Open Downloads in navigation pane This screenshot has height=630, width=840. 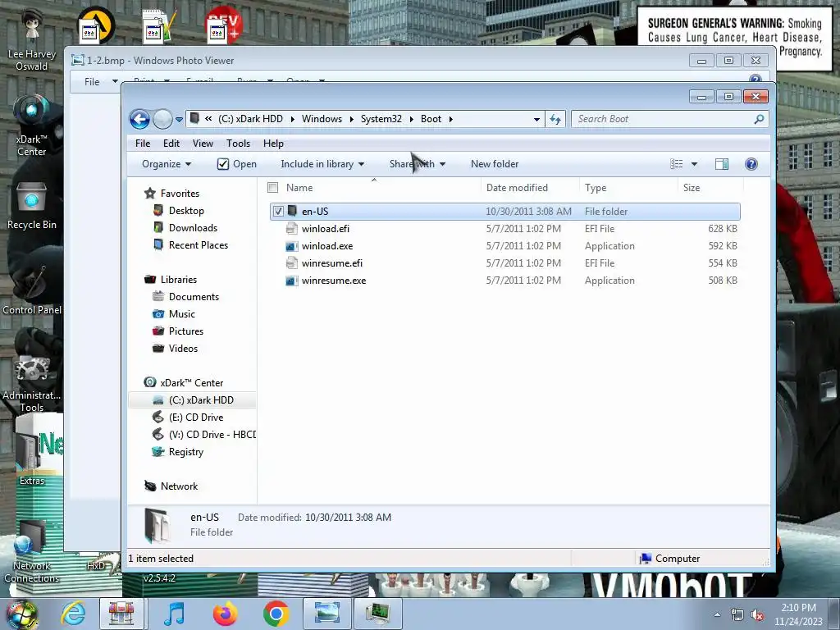(193, 228)
